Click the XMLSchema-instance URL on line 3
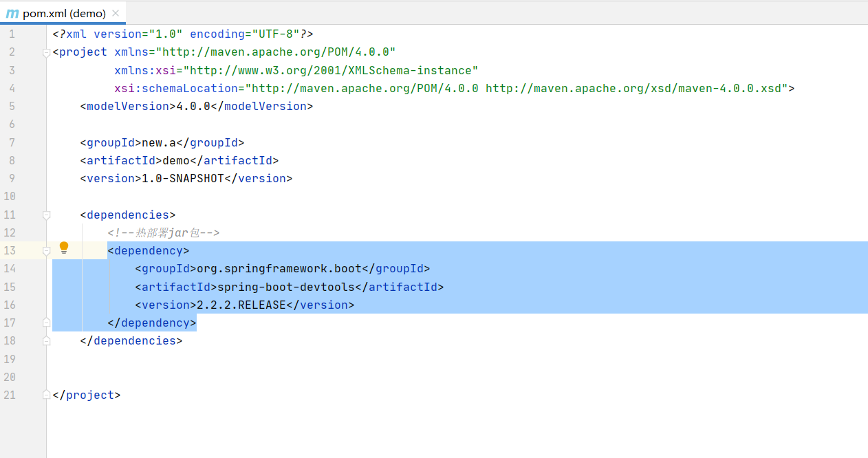 [331, 70]
